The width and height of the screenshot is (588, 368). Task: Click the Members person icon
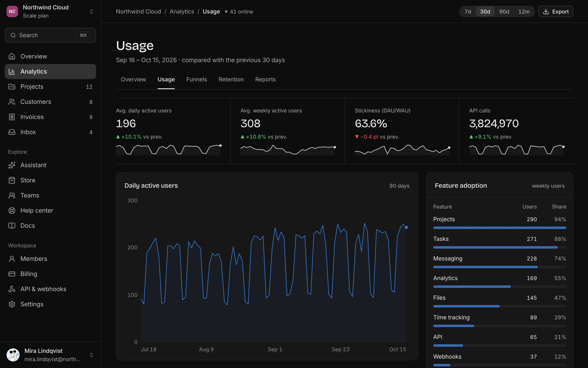point(12,258)
